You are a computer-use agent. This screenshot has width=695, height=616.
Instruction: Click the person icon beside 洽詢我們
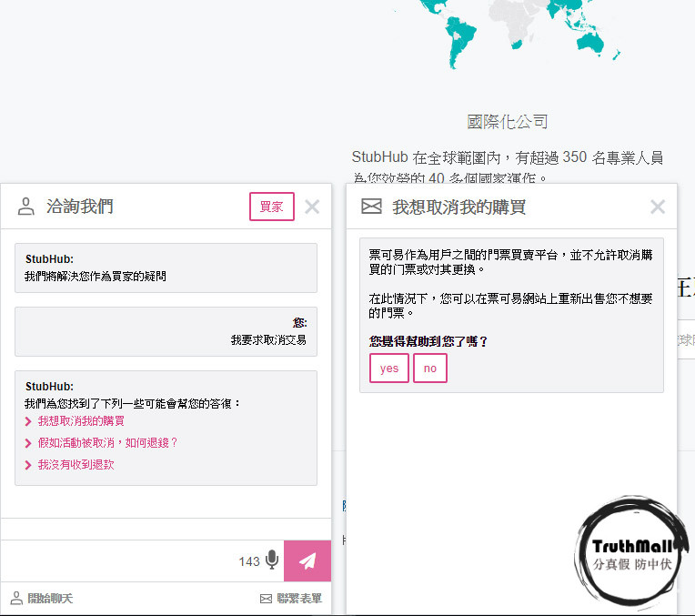coord(25,207)
